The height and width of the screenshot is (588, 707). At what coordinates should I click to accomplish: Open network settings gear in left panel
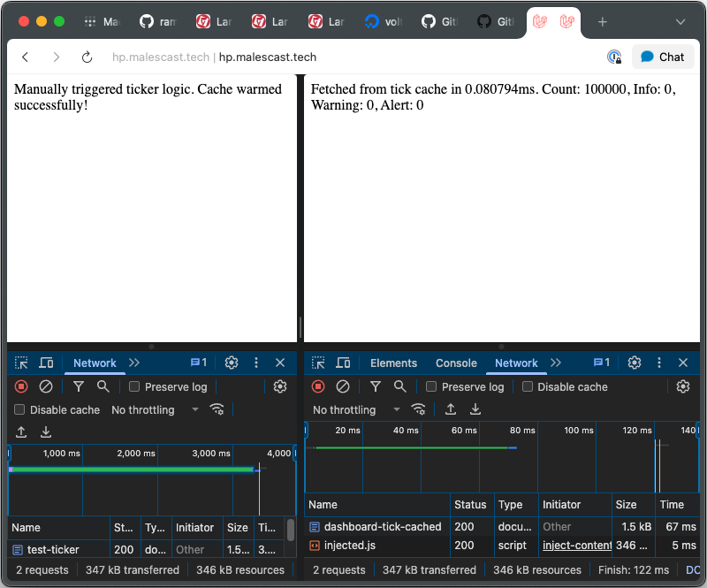pyautogui.click(x=280, y=386)
